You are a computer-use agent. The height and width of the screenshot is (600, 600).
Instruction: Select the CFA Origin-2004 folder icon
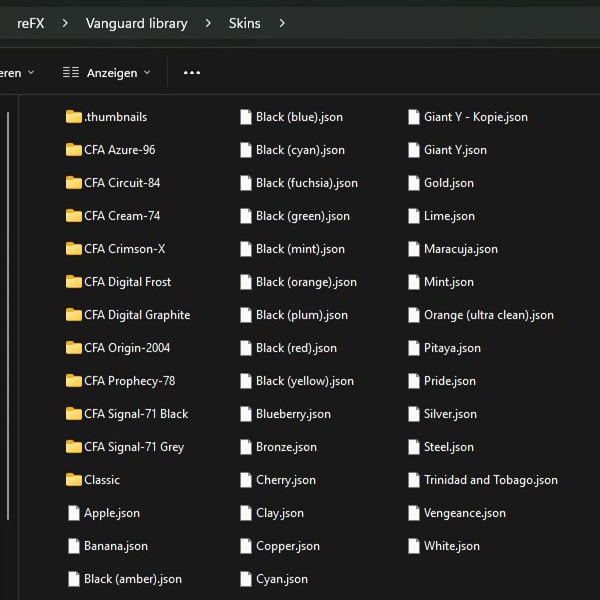(73, 348)
